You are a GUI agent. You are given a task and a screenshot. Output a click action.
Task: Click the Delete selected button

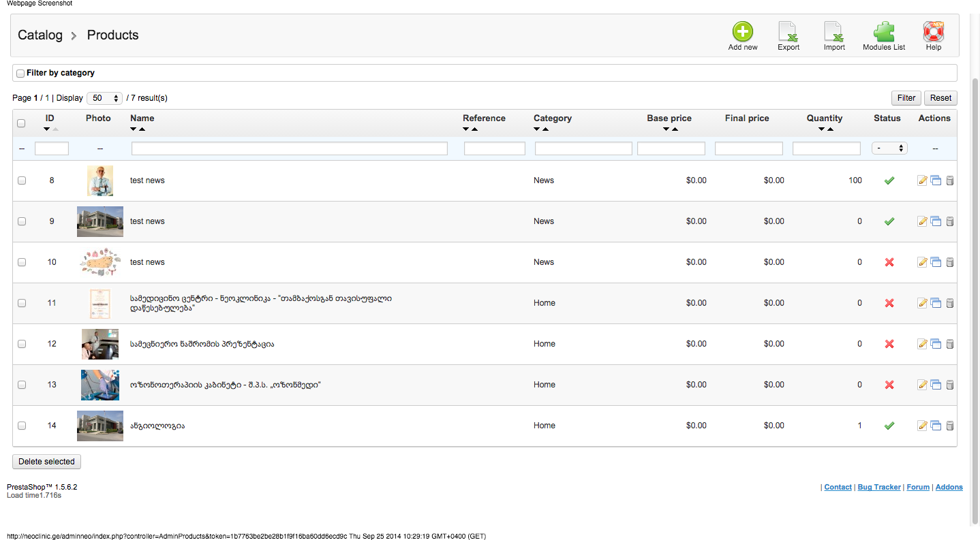pos(46,462)
